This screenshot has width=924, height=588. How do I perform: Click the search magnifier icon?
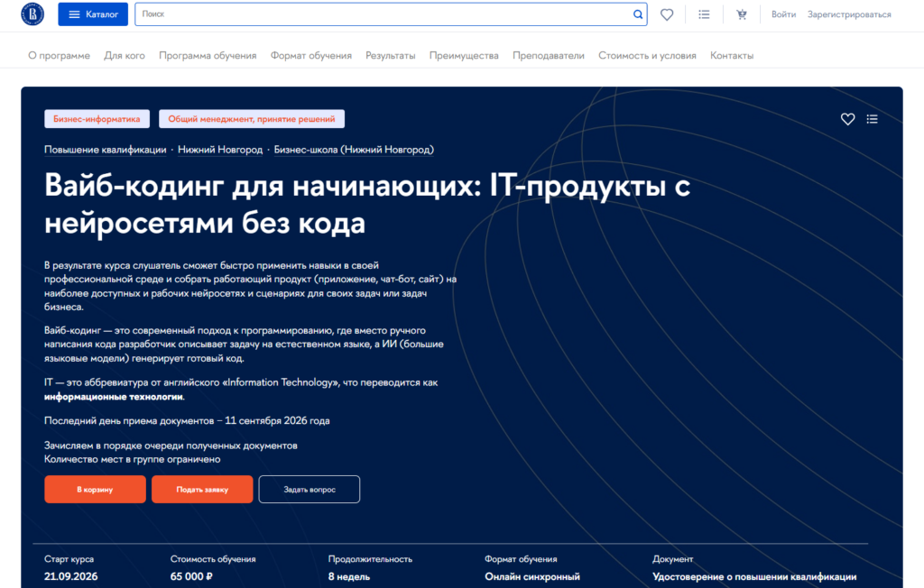(x=638, y=14)
